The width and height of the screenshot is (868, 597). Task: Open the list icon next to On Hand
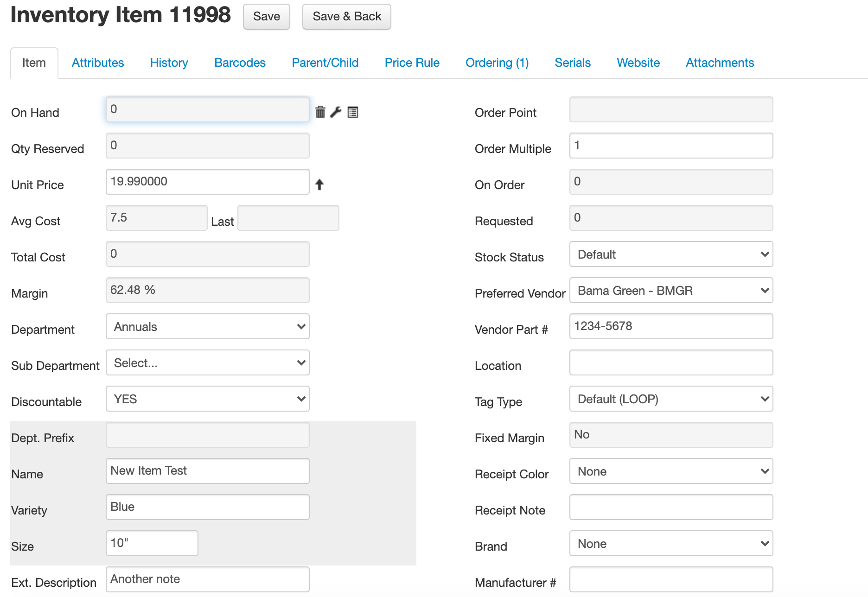tap(353, 112)
